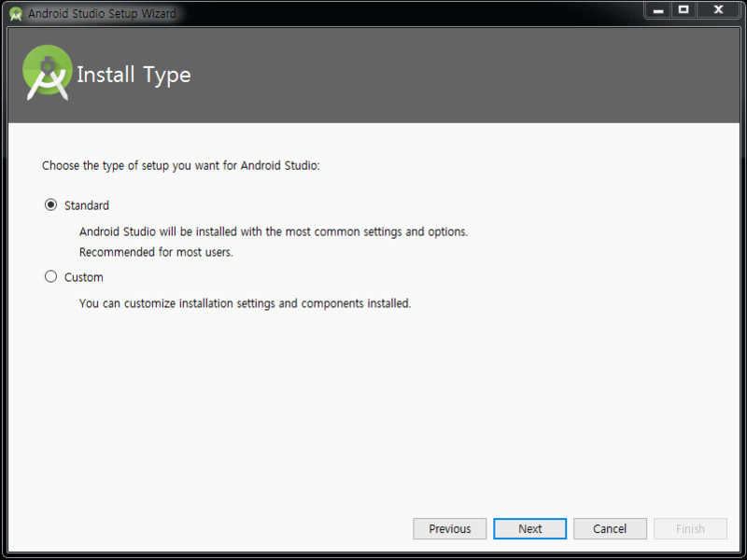Click the Android Studio logo in header
Viewport: 747px width, 560px height.
(48, 73)
